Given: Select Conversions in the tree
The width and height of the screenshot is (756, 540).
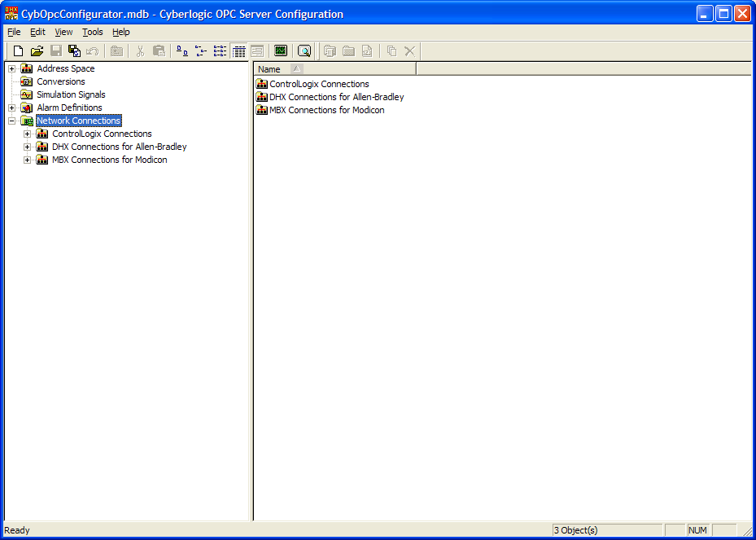Looking at the screenshot, I should pyautogui.click(x=60, y=81).
